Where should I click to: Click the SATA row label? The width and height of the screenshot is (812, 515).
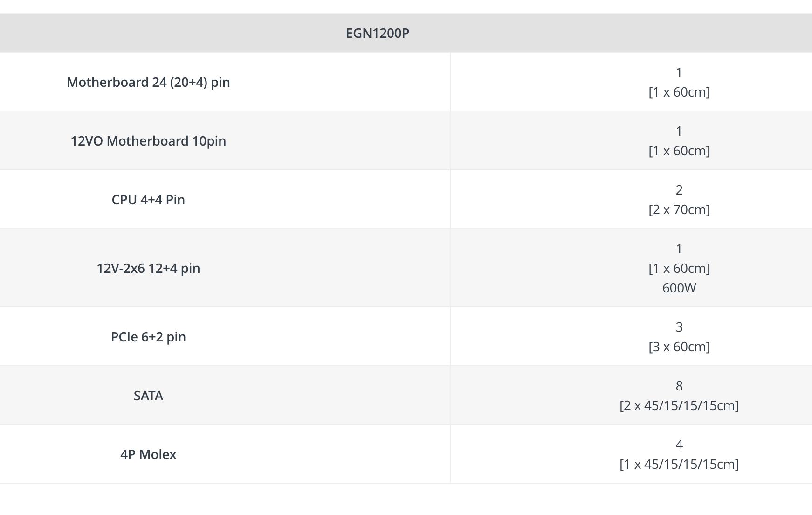click(x=148, y=396)
